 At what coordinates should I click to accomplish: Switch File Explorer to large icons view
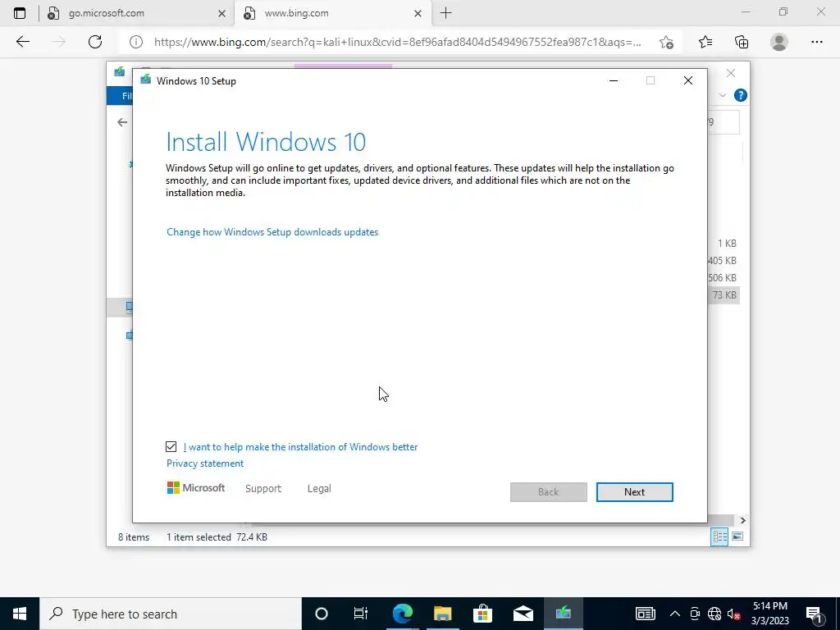(737, 536)
